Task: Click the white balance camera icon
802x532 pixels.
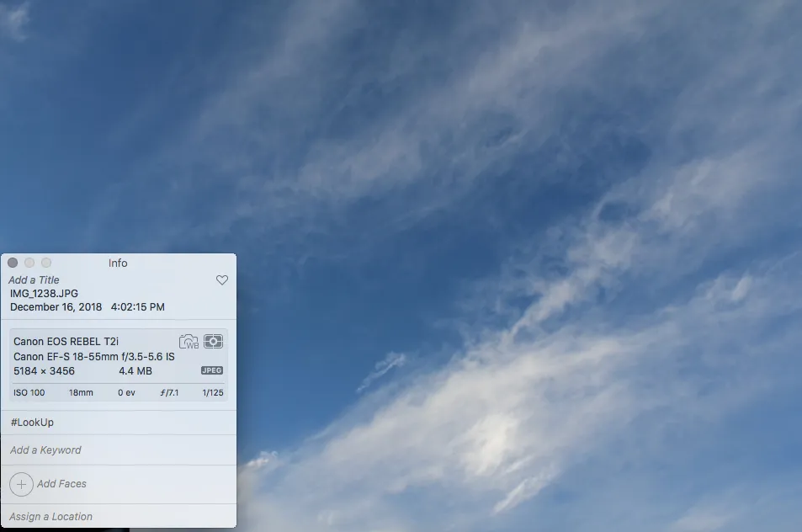Action: click(189, 341)
